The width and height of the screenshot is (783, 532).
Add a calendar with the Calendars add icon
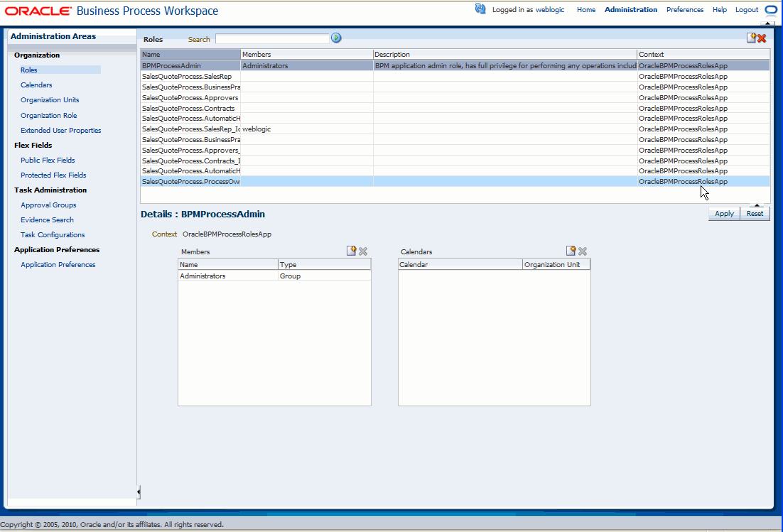(x=571, y=251)
